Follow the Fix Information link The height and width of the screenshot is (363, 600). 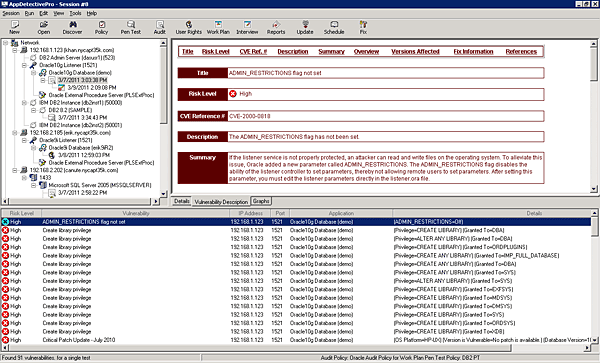point(473,52)
